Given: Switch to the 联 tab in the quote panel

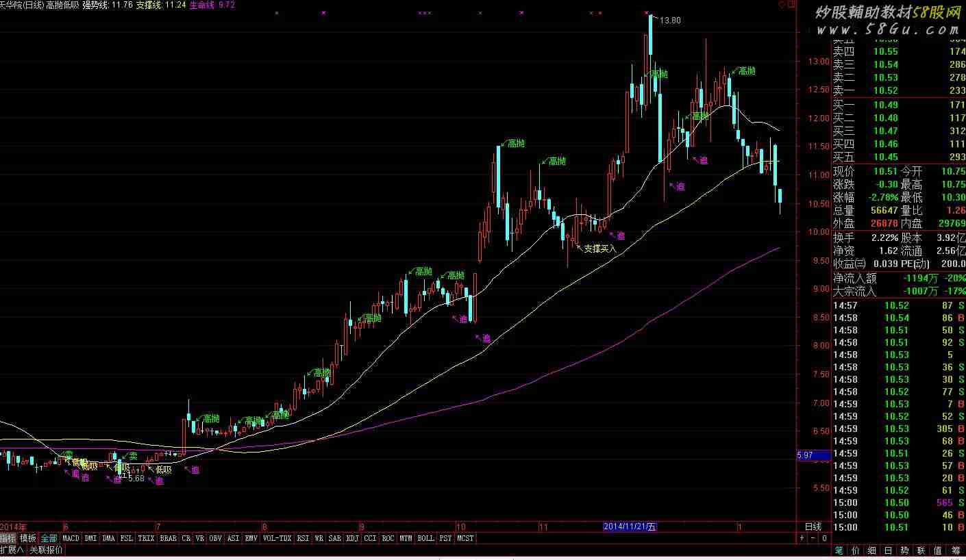Looking at the screenshot, I should (x=922, y=550).
